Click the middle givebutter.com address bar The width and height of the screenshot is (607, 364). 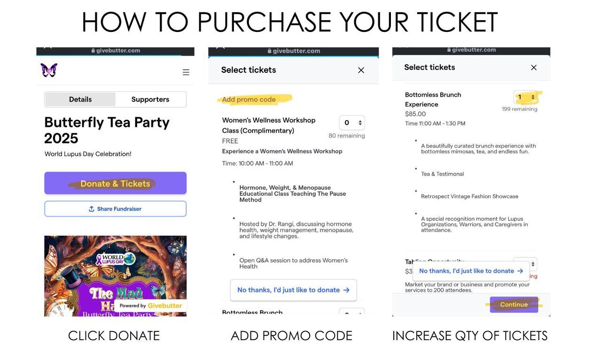click(x=294, y=51)
